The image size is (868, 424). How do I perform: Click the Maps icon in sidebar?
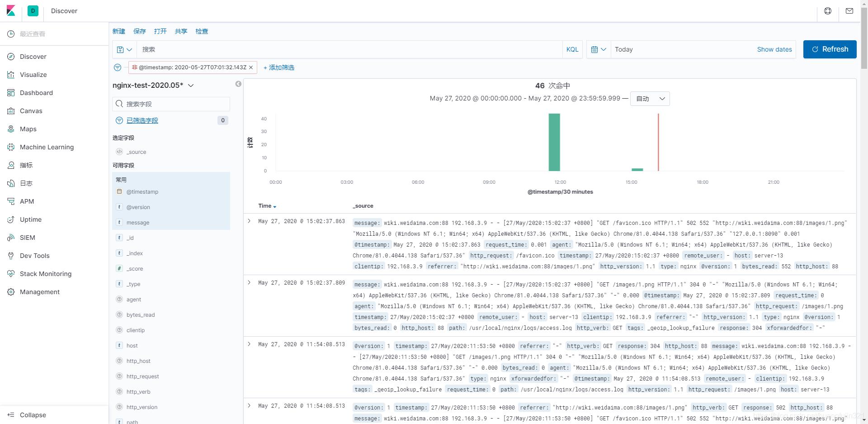[11, 129]
